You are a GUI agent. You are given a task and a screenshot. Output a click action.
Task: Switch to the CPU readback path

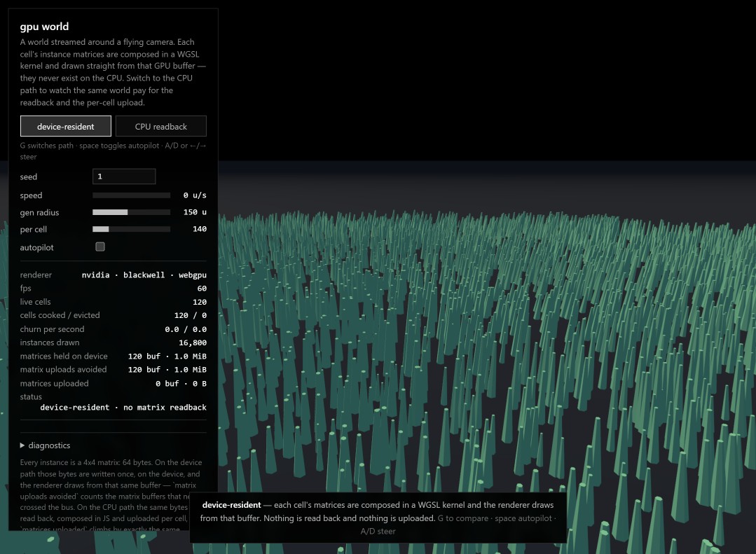click(161, 126)
